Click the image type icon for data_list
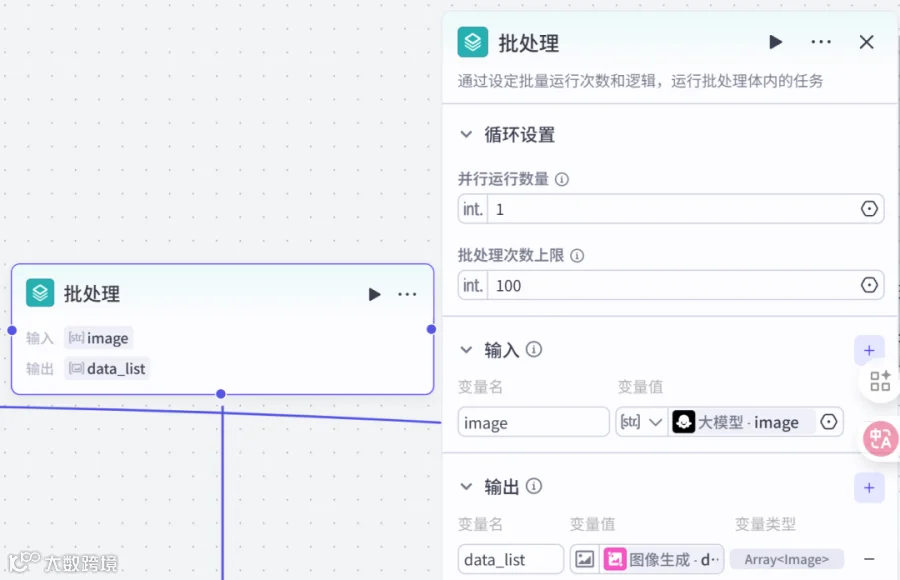Viewport: 900px width, 580px height. (584, 559)
